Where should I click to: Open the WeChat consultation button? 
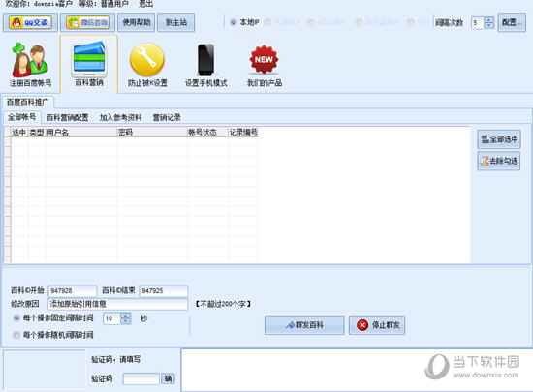[87, 22]
